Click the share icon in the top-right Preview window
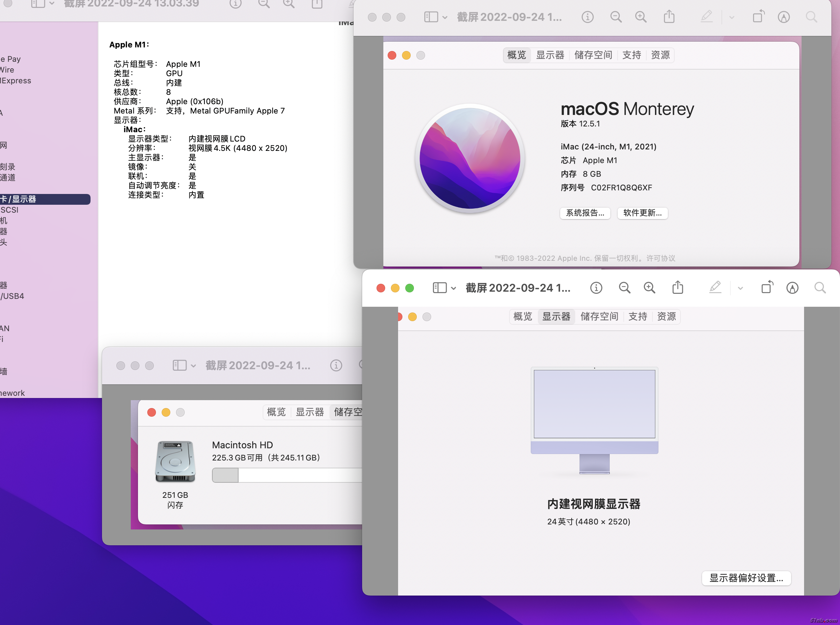840x625 pixels. (669, 17)
